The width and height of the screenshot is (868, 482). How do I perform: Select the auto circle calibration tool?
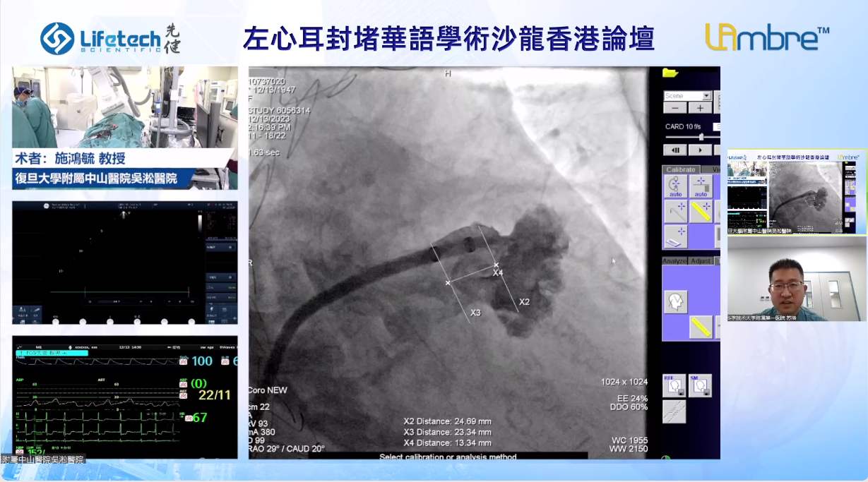[675, 186]
